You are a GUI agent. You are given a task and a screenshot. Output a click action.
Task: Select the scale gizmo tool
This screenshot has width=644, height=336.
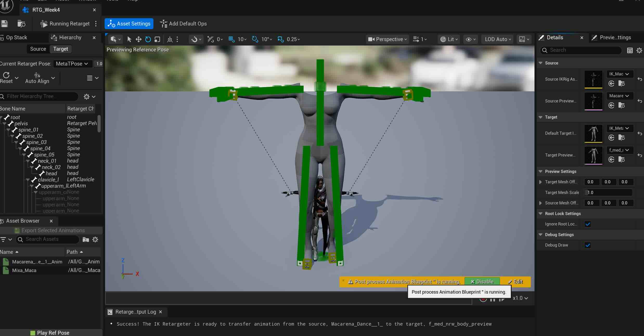[x=157, y=39]
